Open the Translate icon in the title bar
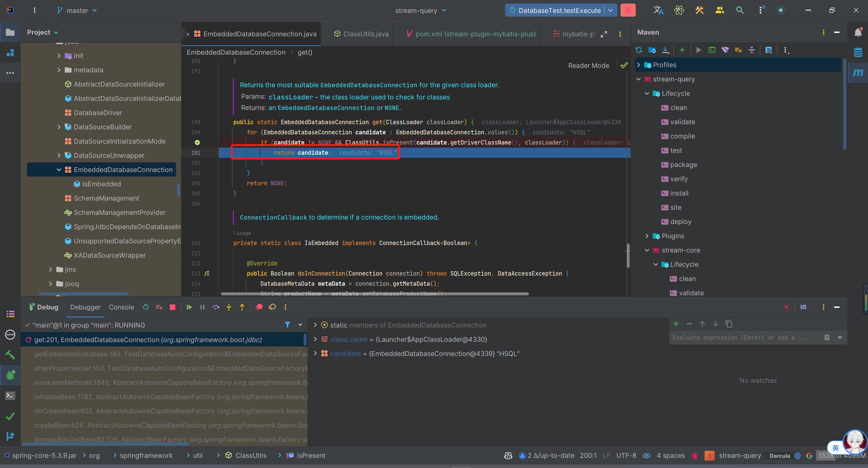Image resolution: width=868 pixels, height=468 pixels. click(658, 10)
